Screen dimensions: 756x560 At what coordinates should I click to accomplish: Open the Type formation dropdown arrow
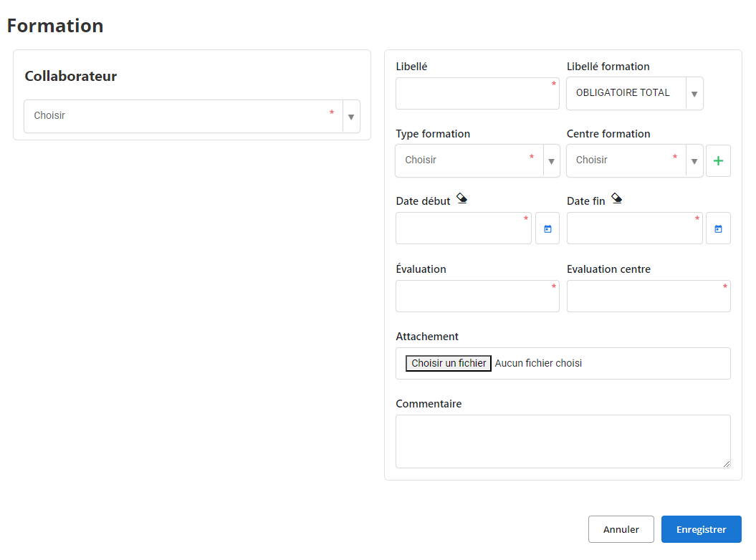point(551,161)
